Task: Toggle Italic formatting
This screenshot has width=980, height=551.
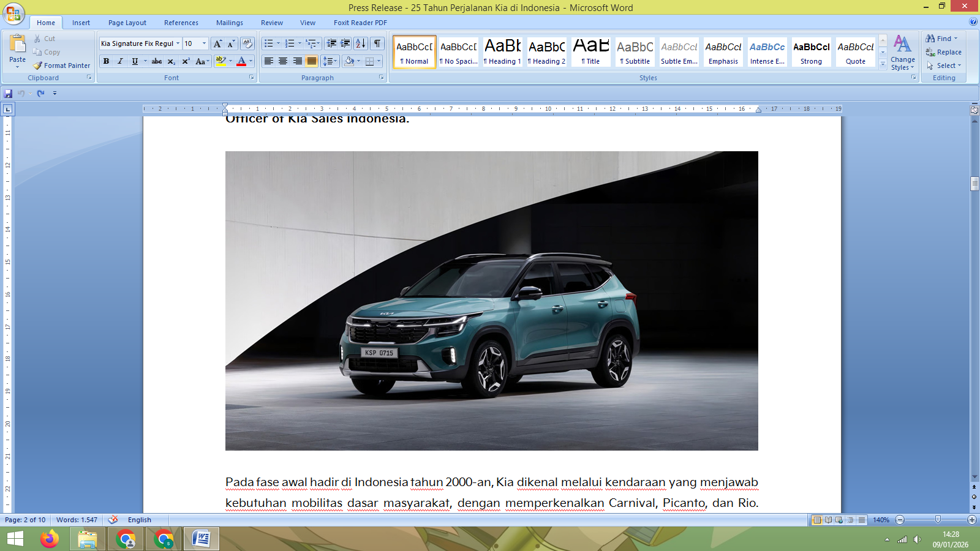Action: coord(120,61)
